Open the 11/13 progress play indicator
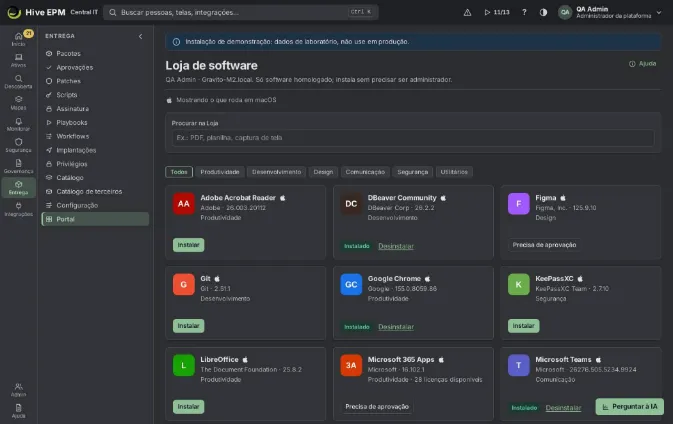 pyautogui.click(x=497, y=12)
